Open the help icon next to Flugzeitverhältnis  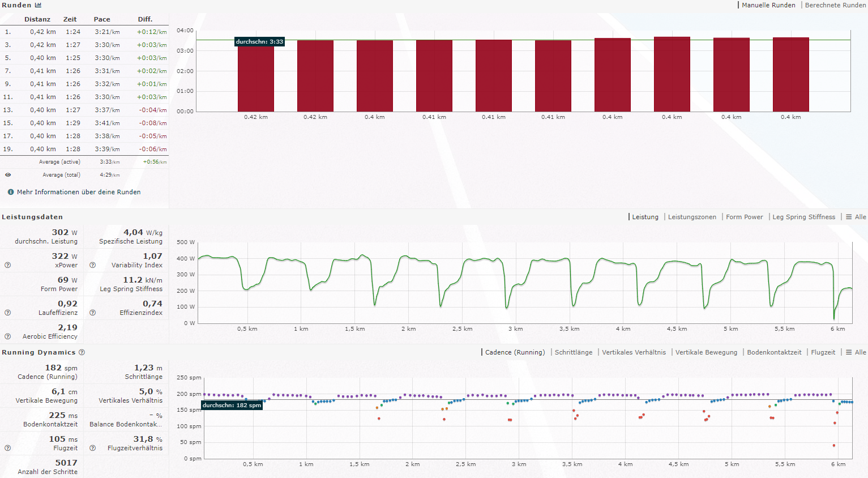click(x=93, y=448)
